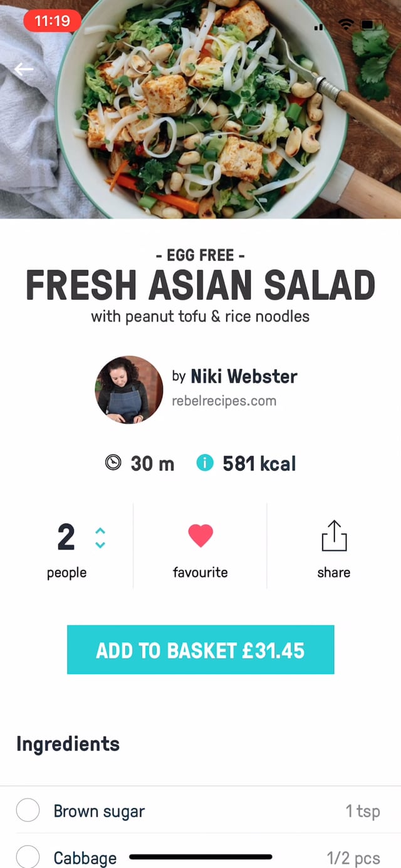The height and width of the screenshot is (868, 401).
Task: Toggle the heart favourite icon
Action: point(200,536)
